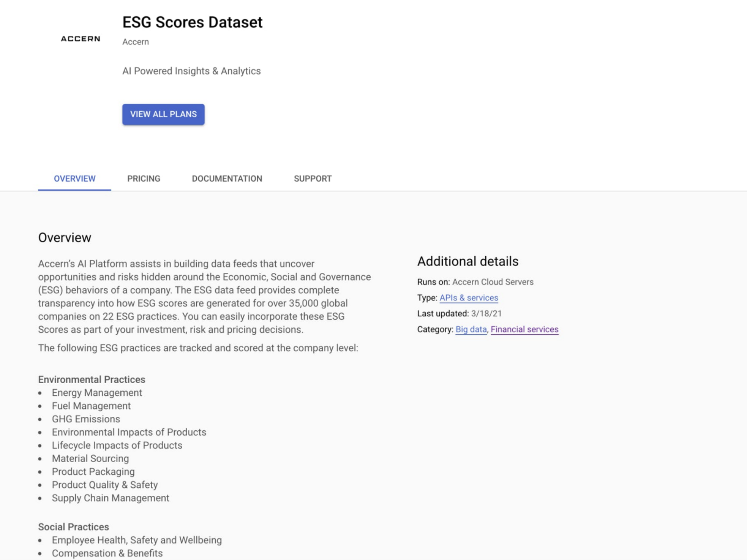Follow the APIs & services link
The width and height of the screenshot is (747, 560).
coord(469,298)
